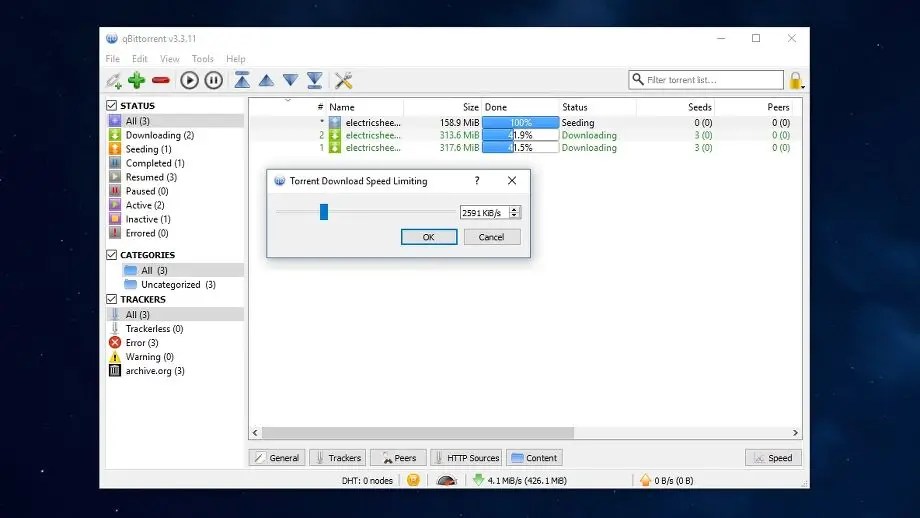Screen dimensions: 920x518
Task: Click the right arrow of horizontal scrollbar
Action: point(795,433)
